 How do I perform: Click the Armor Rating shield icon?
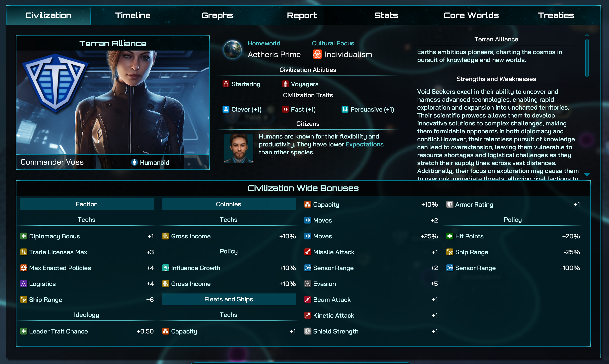450,204
